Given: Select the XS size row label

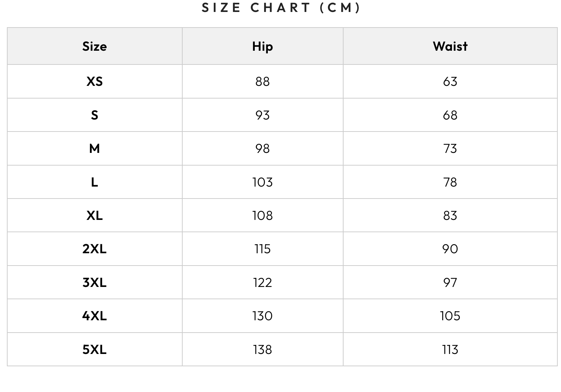Looking at the screenshot, I should click(x=95, y=82).
